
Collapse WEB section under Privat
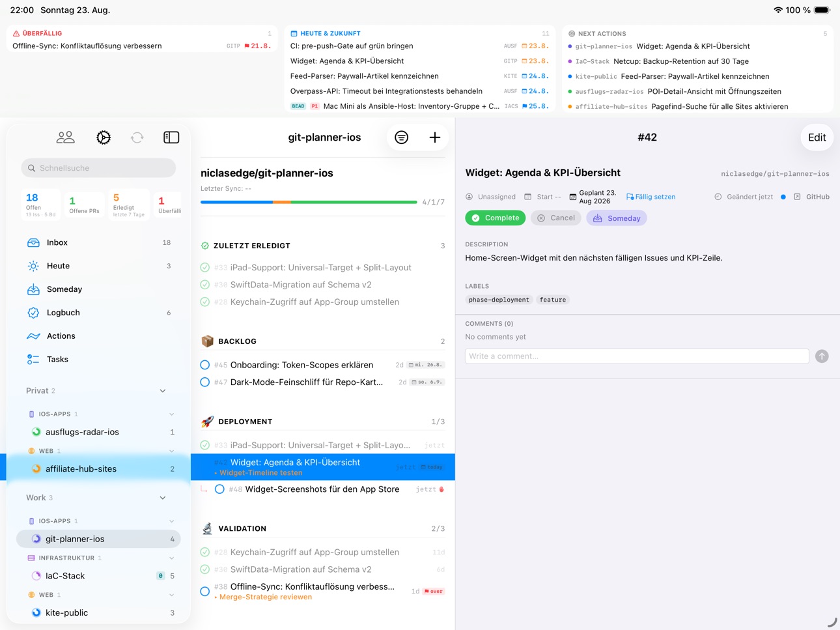pos(172,451)
